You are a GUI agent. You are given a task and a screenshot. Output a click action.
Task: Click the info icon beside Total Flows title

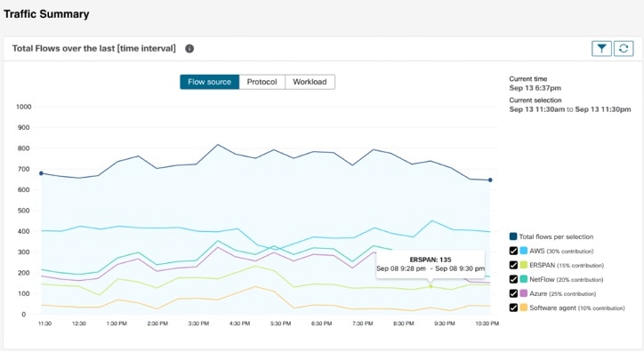tap(189, 48)
